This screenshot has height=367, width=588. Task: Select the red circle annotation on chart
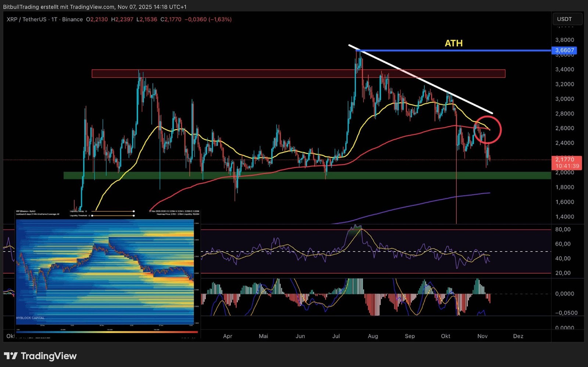(x=487, y=117)
